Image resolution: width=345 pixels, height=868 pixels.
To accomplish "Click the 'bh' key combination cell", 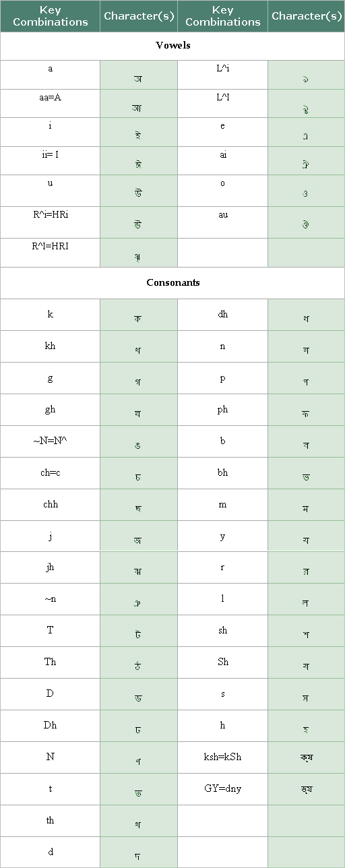I will pyautogui.click(x=223, y=473).
